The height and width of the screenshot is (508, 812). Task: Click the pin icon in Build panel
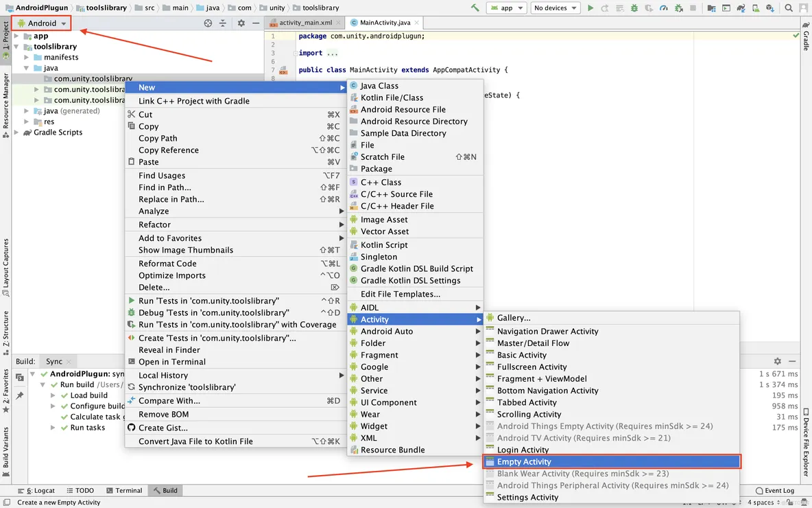coord(20,395)
